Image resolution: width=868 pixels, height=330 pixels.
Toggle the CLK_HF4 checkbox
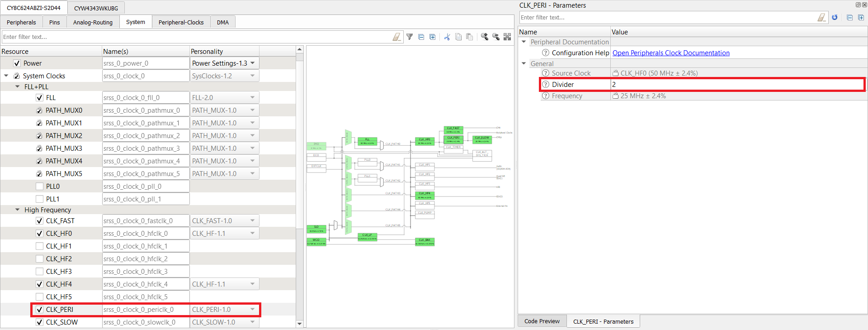click(39, 284)
